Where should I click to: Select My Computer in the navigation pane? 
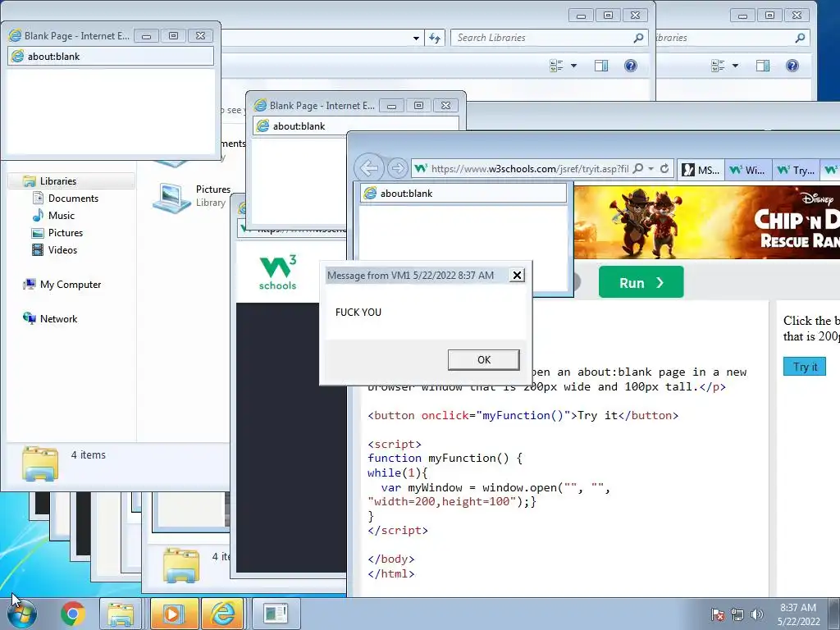[71, 285]
